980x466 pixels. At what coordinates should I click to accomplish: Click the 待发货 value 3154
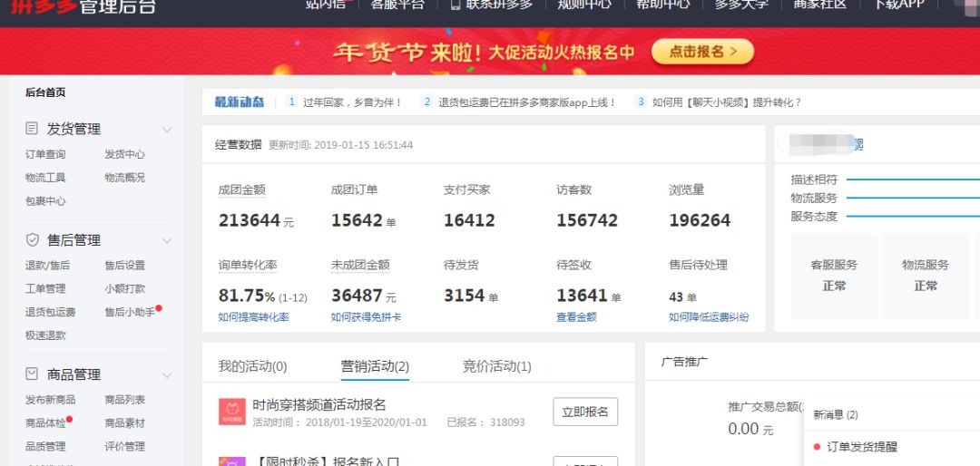point(465,296)
